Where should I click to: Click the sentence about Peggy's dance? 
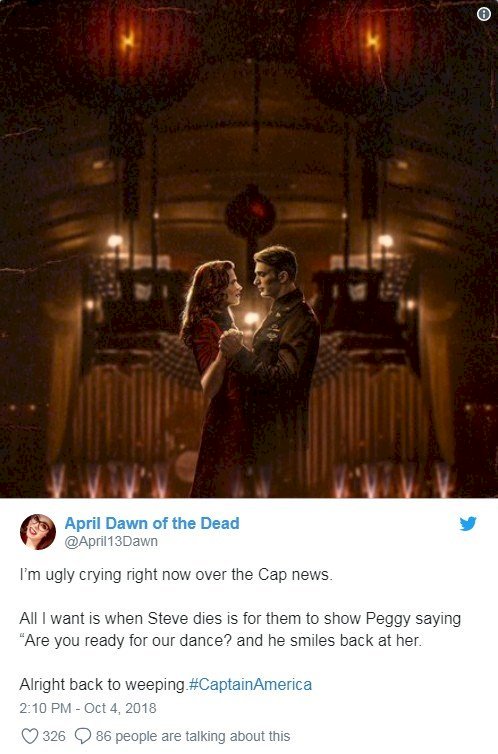coord(240,629)
